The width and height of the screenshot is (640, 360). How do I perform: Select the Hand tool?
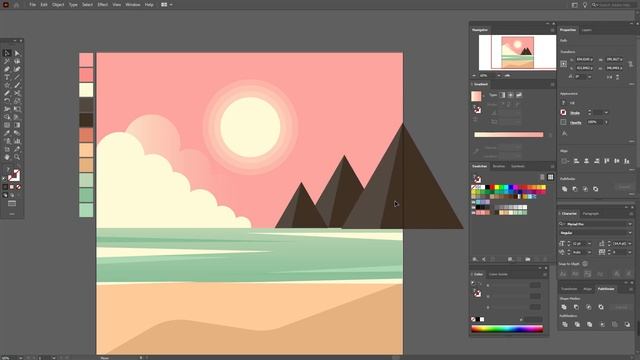point(7,157)
